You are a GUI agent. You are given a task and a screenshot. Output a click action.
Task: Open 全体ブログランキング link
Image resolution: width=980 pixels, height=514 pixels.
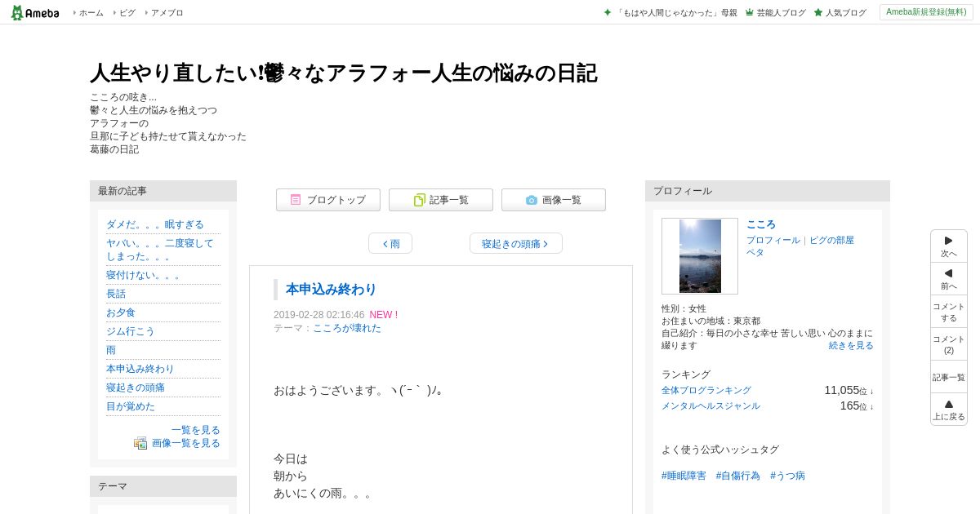[706, 391]
